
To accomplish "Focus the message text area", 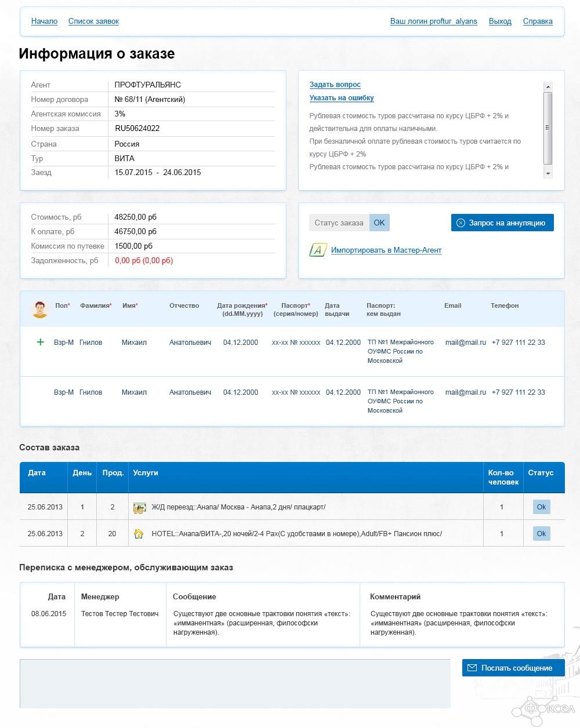I will coord(235,683).
